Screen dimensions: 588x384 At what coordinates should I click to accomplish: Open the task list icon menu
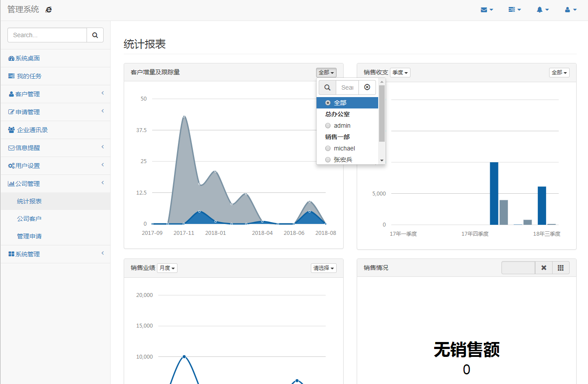(515, 10)
